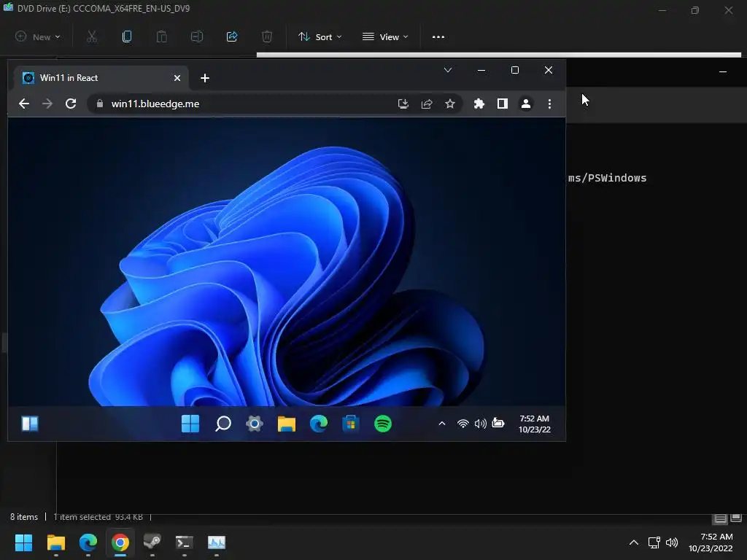Screen dimensions: 747x560
Task: Open See more ellipsis in File Explorer
Action: coord(438,36)
